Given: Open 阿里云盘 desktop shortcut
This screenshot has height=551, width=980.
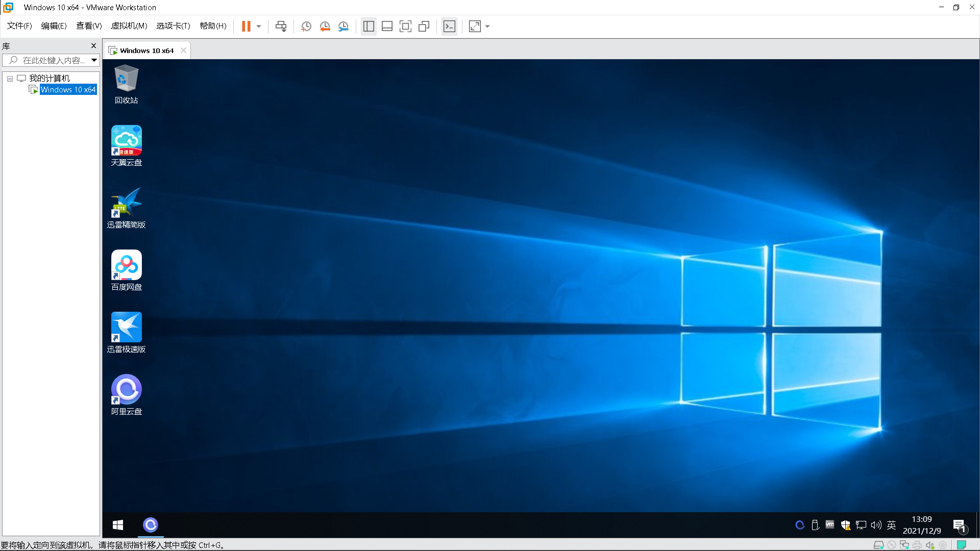Looking at the screenshot, I should (x=126, y=394).
